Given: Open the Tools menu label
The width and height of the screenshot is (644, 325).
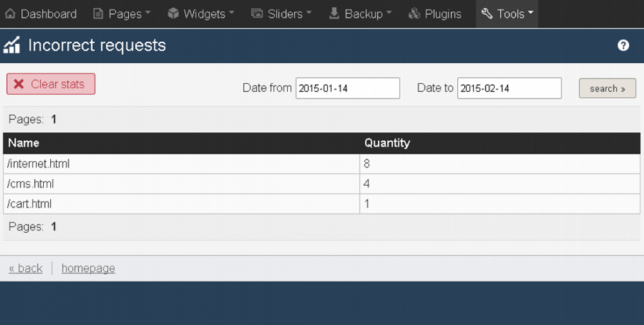Looking at the screenshot, I should click(x=511, y=14).
